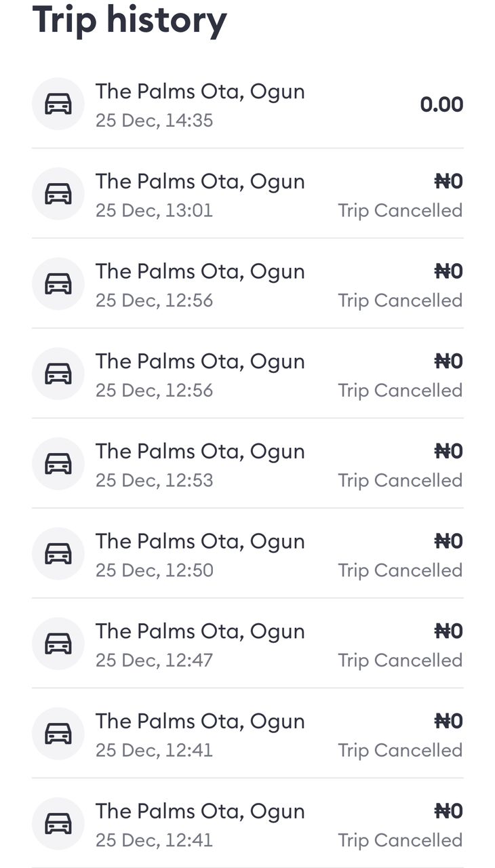Click the ₦0 fare for 12:53 trip
Image resolution: width=495 pixels, height=868 pixels.
[448, 451]
